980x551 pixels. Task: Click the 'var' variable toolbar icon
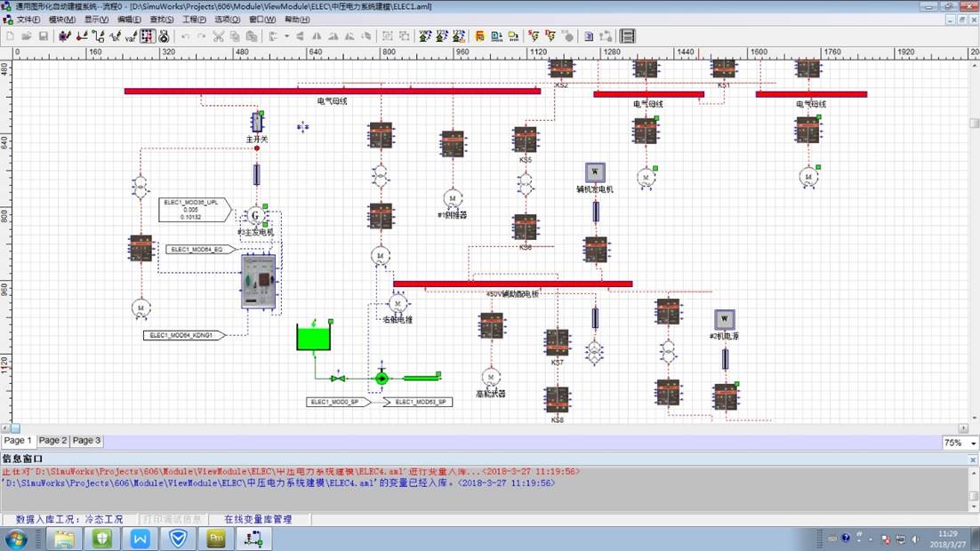[131, 36]
